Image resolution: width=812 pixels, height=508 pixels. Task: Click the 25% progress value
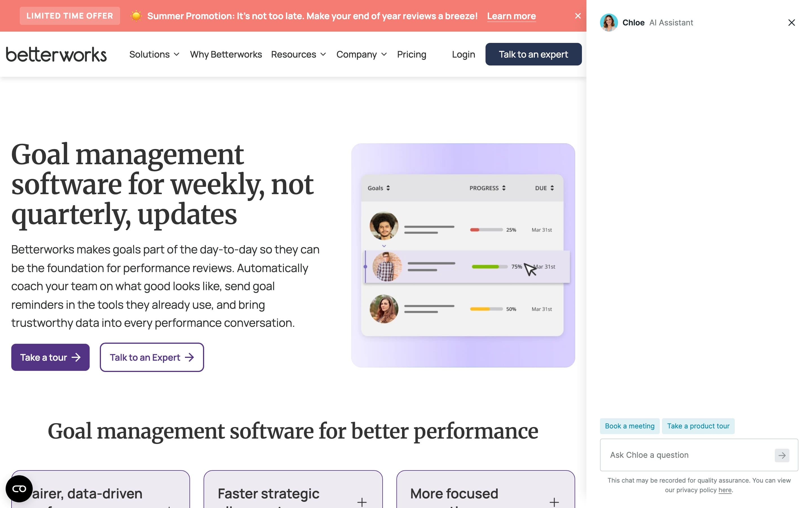511,230
